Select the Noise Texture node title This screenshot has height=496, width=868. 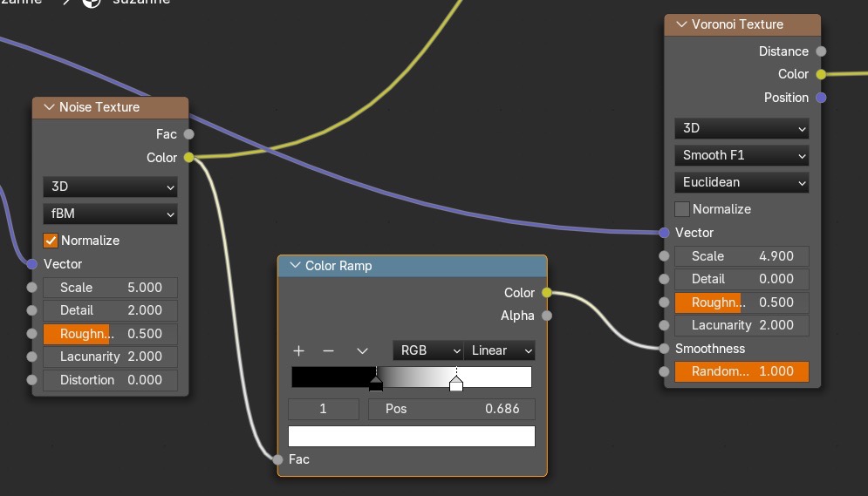point(99,107)
